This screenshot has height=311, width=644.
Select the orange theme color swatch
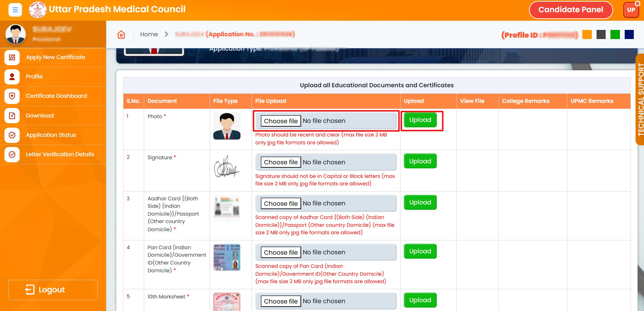click(587, 35)
